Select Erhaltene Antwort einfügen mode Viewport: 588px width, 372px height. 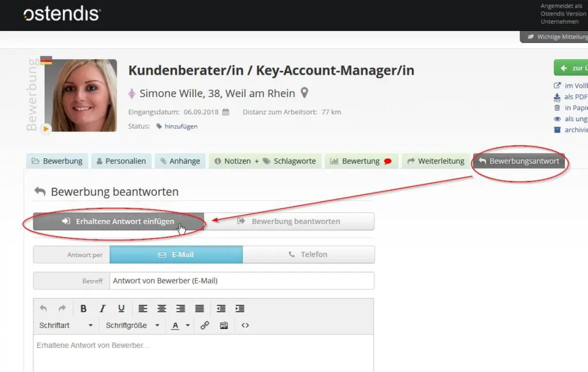[x=118, y=221]
